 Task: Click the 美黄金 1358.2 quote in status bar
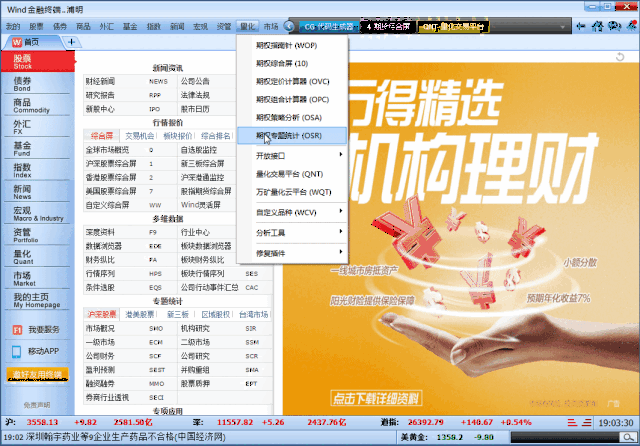pyautogui.click(x=447, y=437)
